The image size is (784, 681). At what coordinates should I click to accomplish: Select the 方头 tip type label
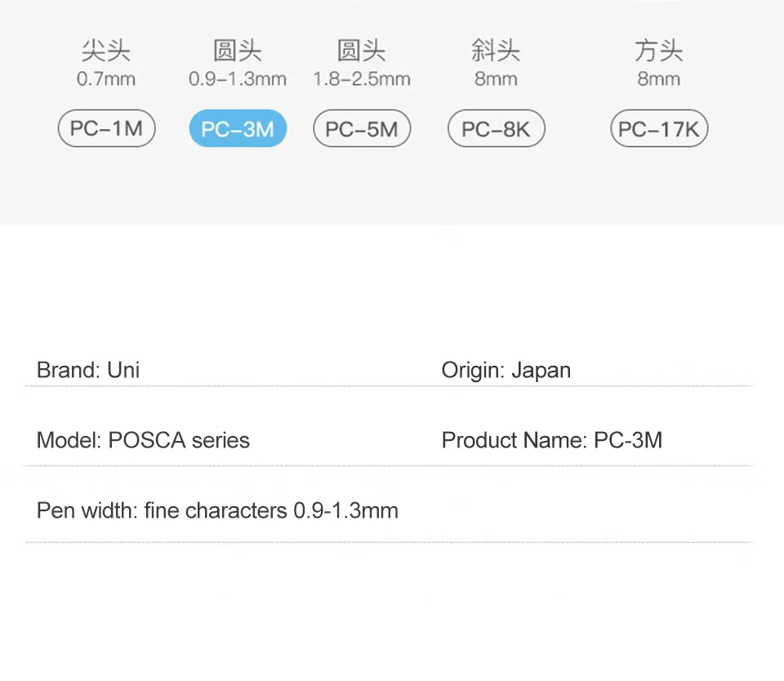pyautogui.click(x=659, y=51)
